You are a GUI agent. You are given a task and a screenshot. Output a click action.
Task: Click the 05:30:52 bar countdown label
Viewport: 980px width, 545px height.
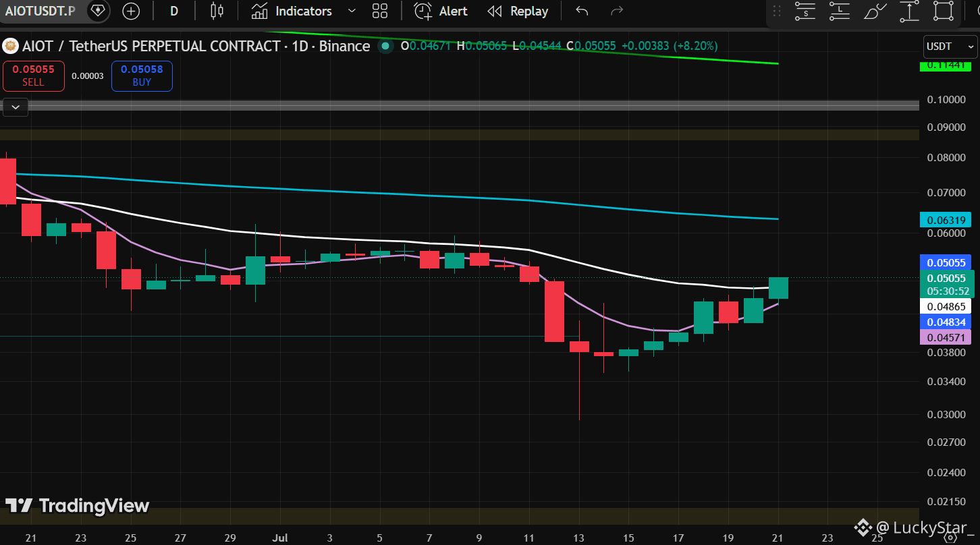[948, 291]
